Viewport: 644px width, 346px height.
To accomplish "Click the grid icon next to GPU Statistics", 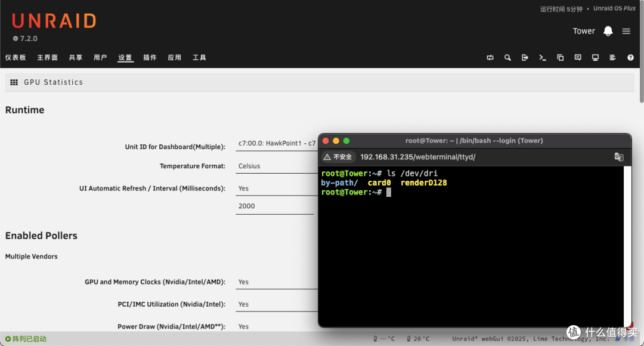I will click(14, 82).
